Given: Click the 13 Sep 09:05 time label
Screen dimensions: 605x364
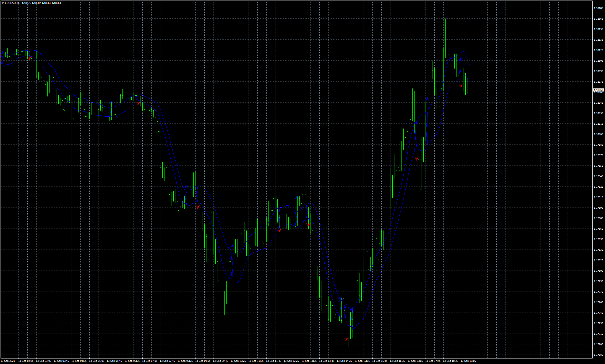Looking at the screenshot, I should tap(203, 361).
